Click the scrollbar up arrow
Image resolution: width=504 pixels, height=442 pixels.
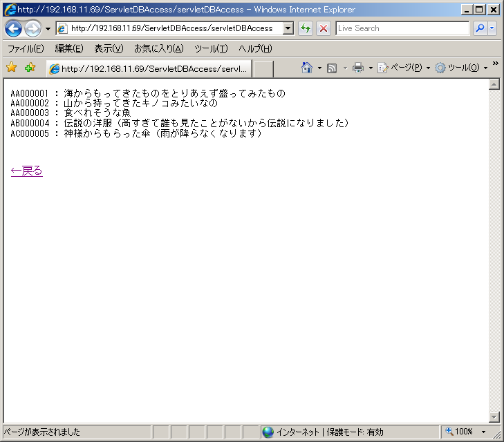tap(494, 84)
